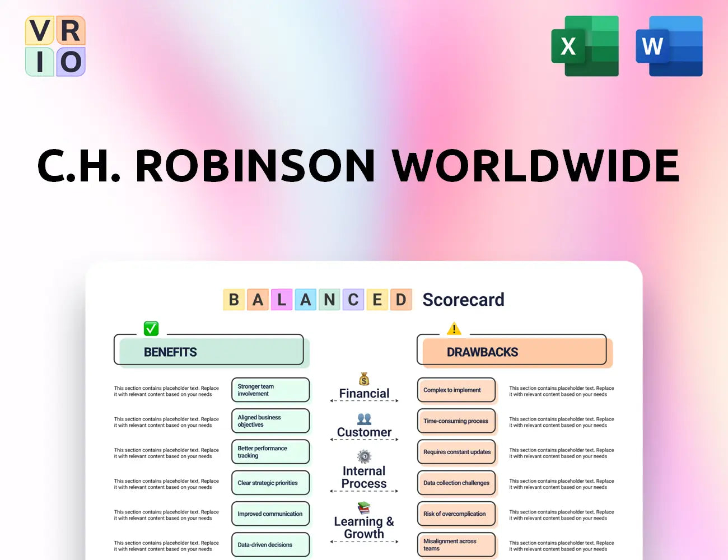Select the 'Stronger team involvement' benefit box

[x=270, y=390]
